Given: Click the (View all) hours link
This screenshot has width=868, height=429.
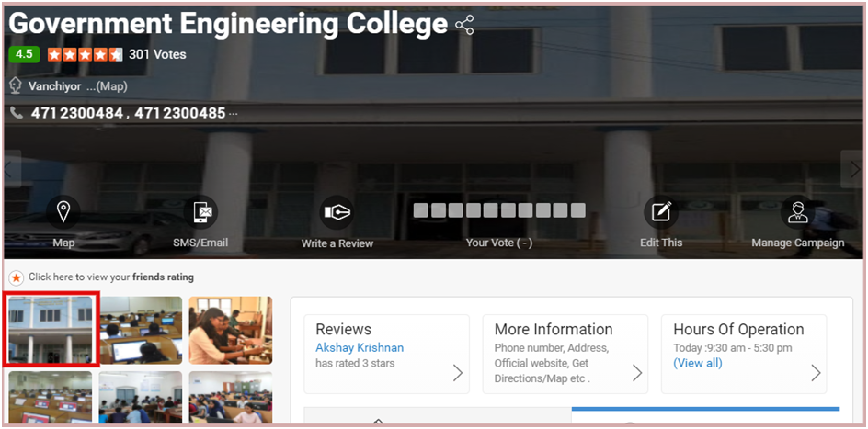Looking at the screenshot, I should pyautogui.click(x=698, y=363).
